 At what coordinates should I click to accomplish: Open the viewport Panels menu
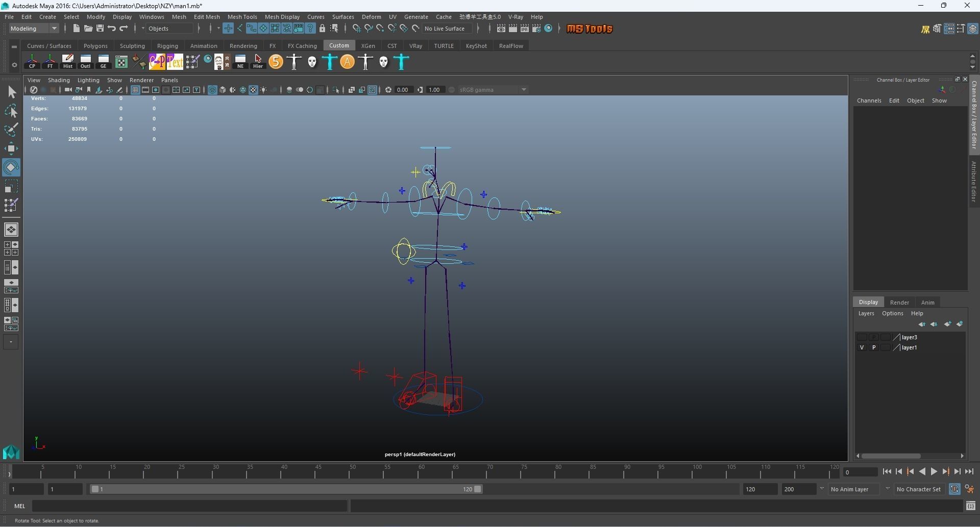[169, 80]
